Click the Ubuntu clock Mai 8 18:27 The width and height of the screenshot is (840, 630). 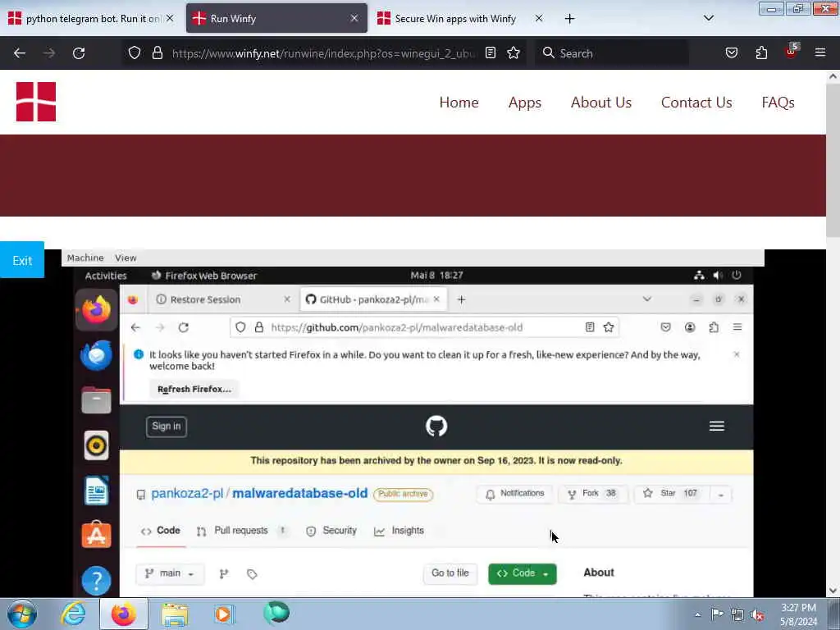pos(436,275)
